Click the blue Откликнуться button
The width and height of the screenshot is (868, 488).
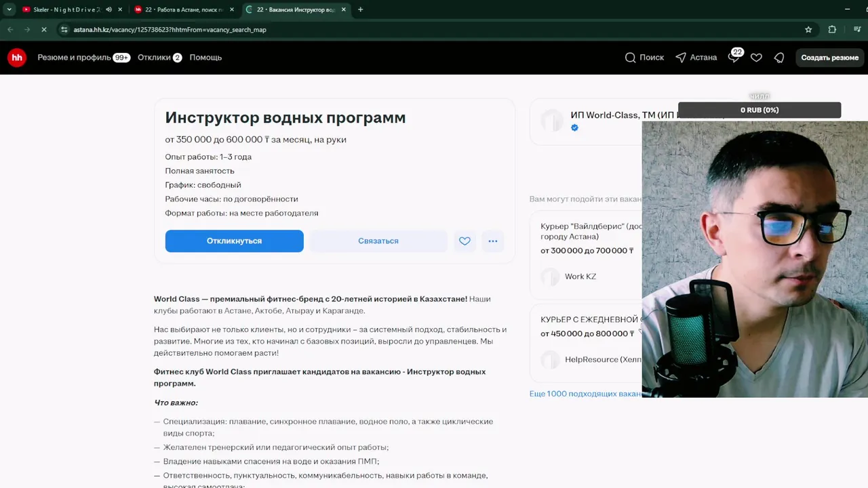coord(234,241)
